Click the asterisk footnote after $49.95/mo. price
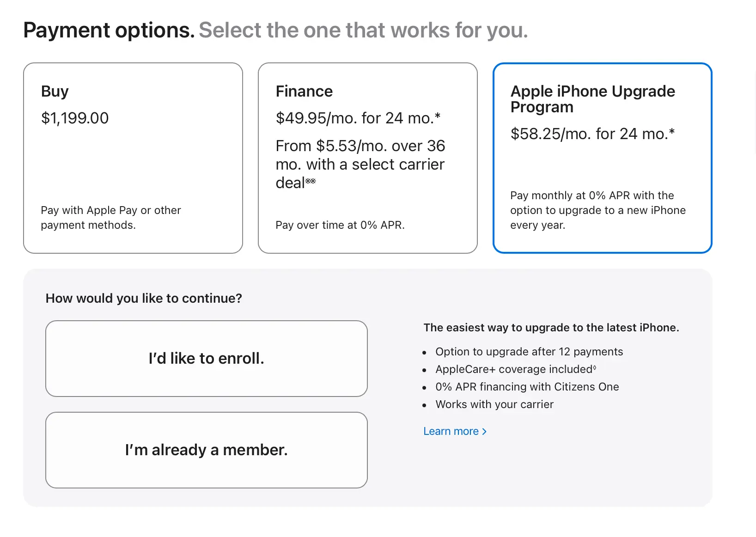Image resolution: width=756 pixels, height=537 pixels. pos(437,116)
